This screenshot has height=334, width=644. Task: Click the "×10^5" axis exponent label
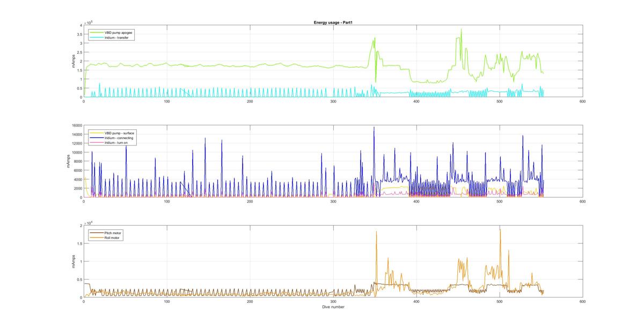88,22
